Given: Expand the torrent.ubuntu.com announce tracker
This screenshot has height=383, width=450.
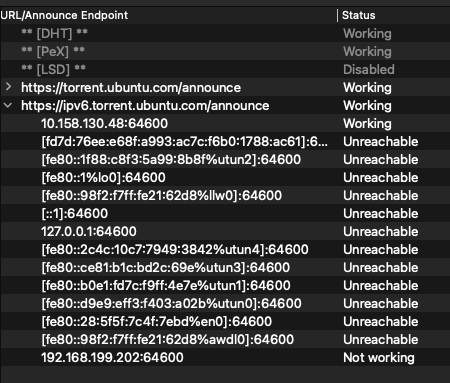Looking at the screenshot, I should pos(8,87).
